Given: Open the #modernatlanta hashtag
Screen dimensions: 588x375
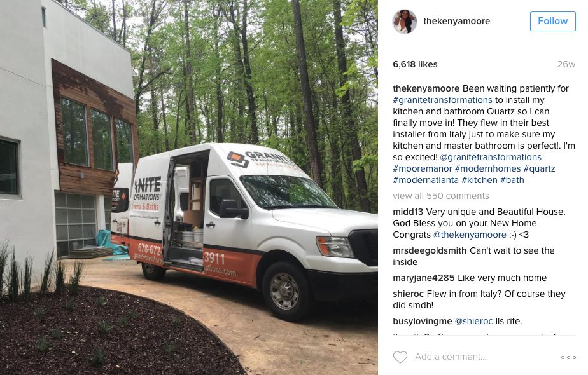Looking at the screenshot, I should pyautogui.click(x=426, y=181).
